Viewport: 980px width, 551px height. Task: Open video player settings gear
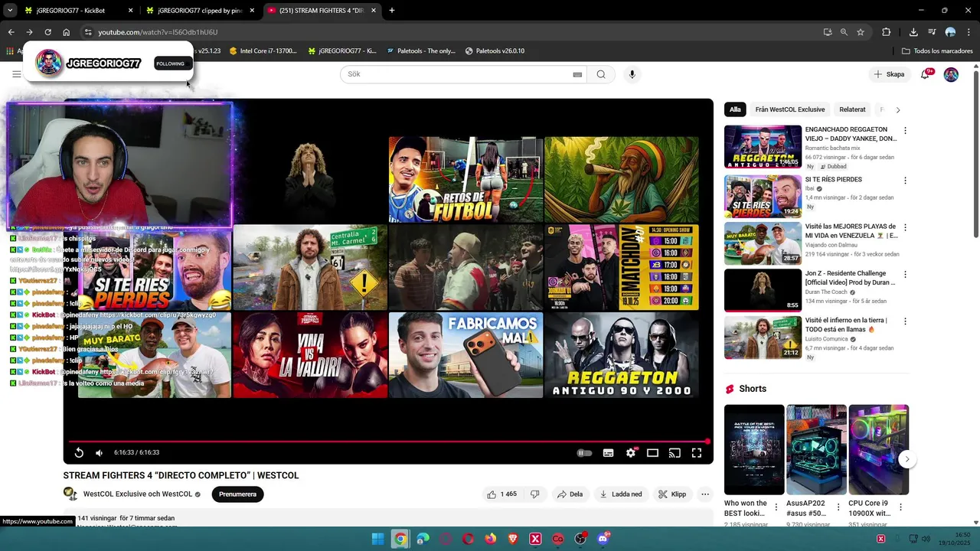point(630,452)
